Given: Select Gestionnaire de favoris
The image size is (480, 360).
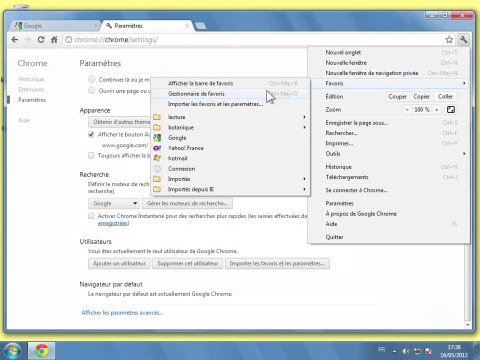Looking at the screenshot, I should point(230,94).
